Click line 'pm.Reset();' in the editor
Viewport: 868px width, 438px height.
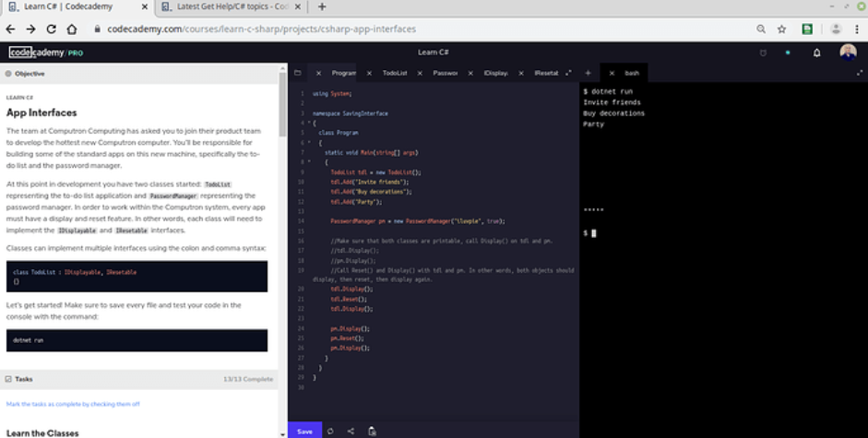[x=347, y=337]
